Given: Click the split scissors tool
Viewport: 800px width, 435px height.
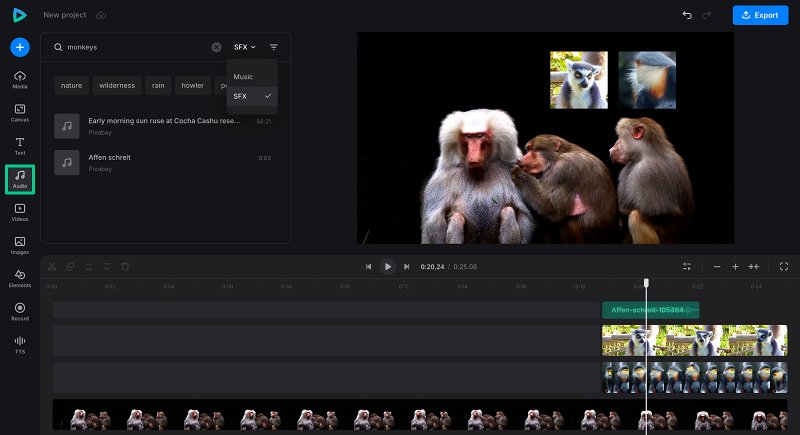Looking at the screenshot, I should [x=52, y=267].
